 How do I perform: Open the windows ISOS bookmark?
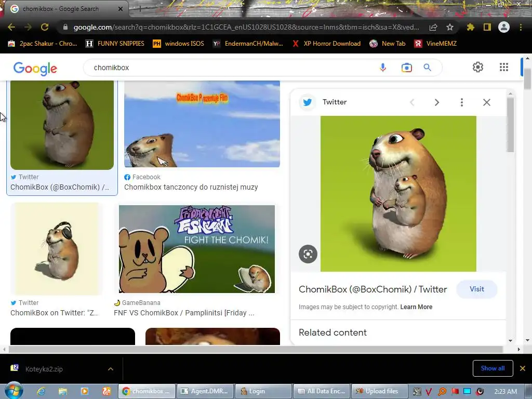pos(179,44)
